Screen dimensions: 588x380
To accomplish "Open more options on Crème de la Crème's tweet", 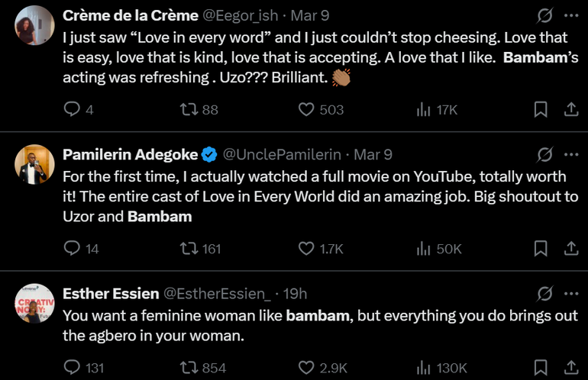I will (570, 16).
